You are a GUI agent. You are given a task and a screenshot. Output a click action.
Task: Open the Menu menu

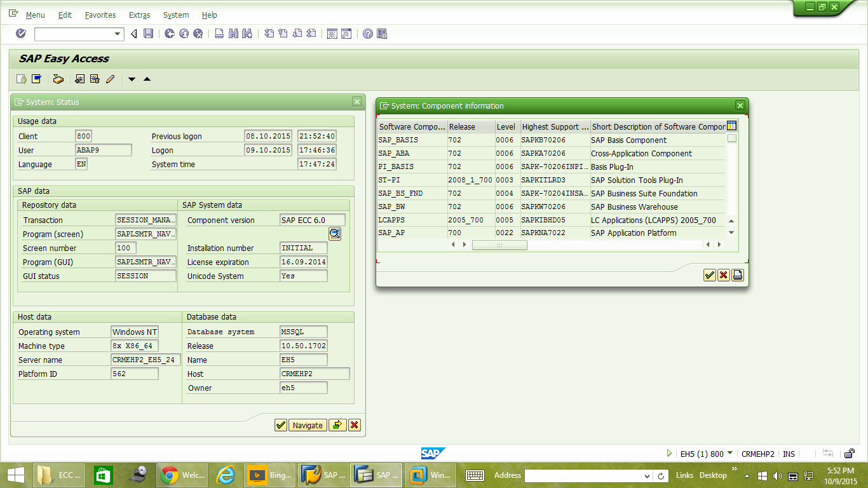pyautogui.click(x=35, y=15)
